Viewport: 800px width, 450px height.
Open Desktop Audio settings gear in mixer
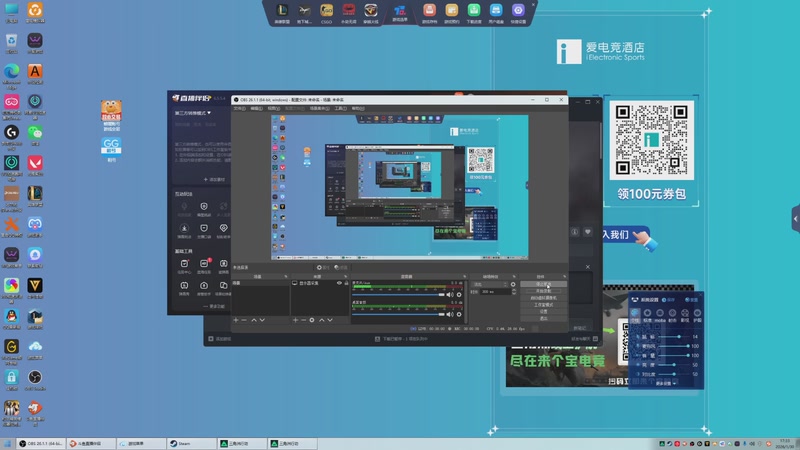pos(459,314)
